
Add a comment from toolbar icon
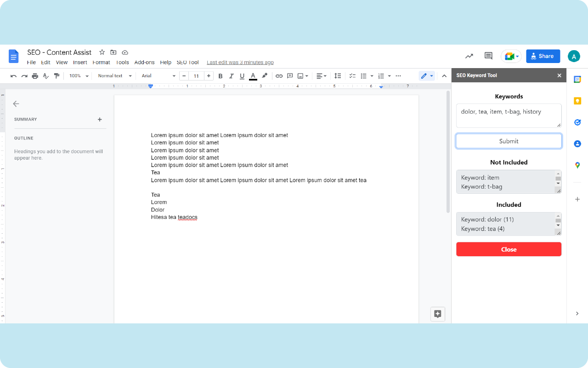pyautogui.click(x=290, y=76)
